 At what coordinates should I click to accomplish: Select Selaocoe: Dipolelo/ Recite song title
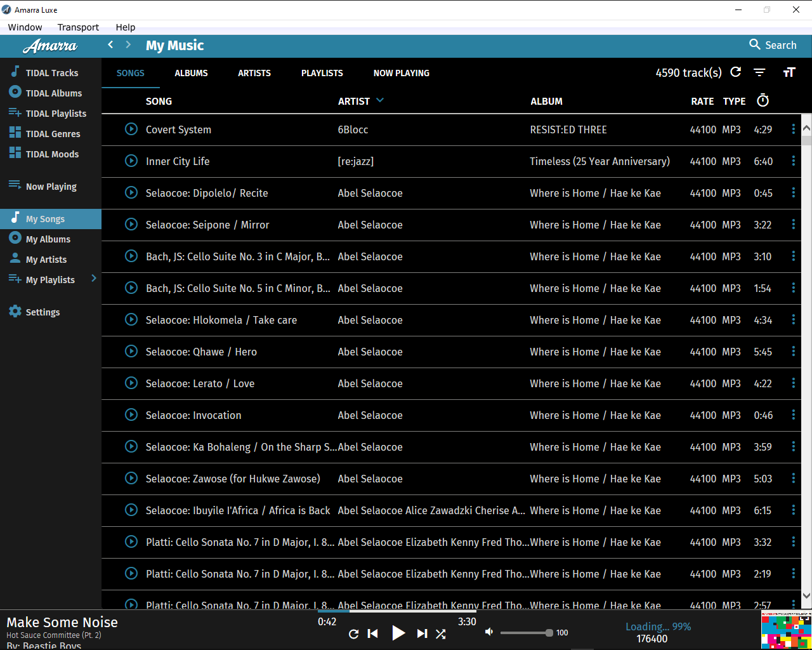click(207, 193)
